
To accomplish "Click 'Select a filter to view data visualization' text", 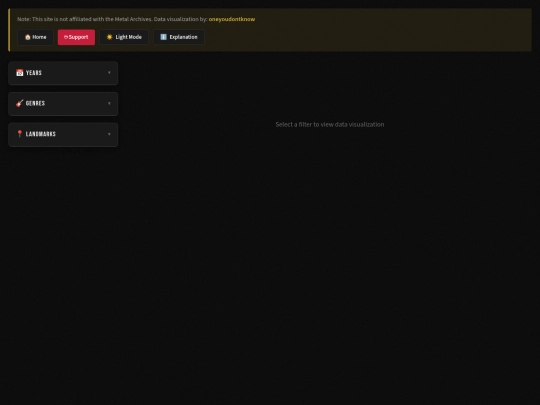I will [x=330, y=125].
